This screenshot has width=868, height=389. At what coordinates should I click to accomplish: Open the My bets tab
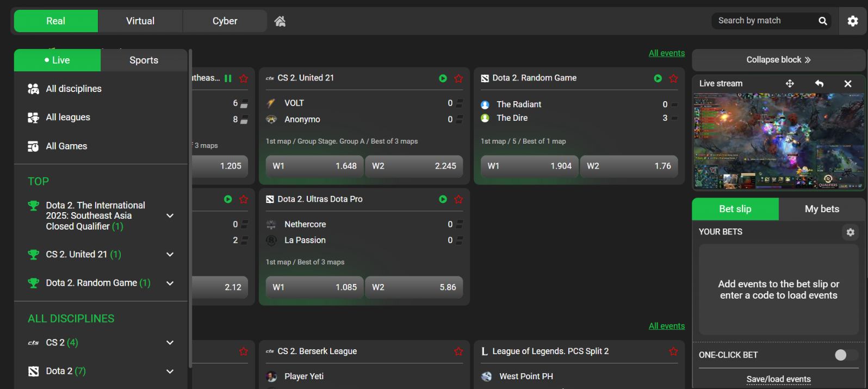pyautogui.click(x=821, y=209)
